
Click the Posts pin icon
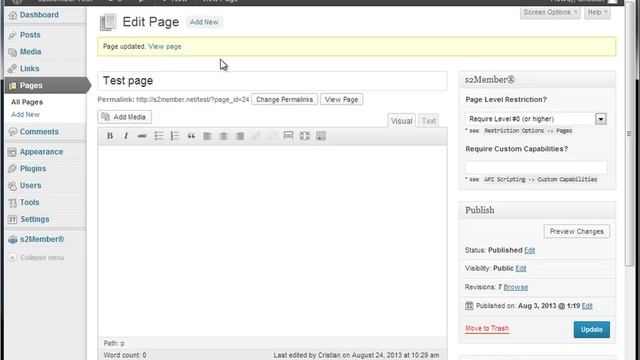(13, 35)
